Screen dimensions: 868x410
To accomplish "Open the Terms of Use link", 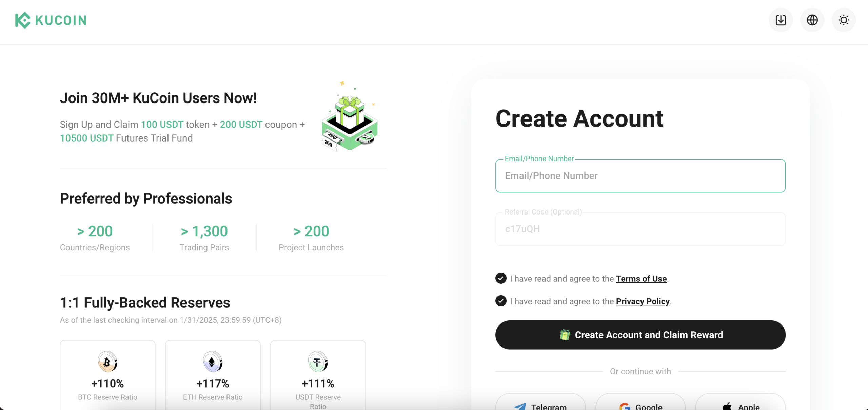I will click(x=641, y=279).
